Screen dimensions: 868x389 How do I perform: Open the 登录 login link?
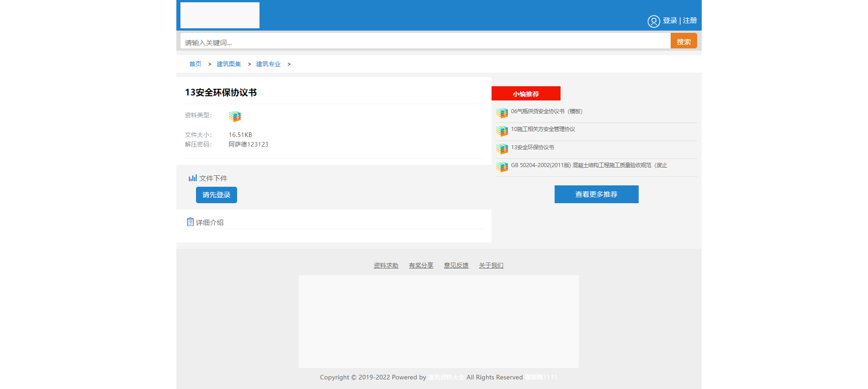(x=670, y=21)
